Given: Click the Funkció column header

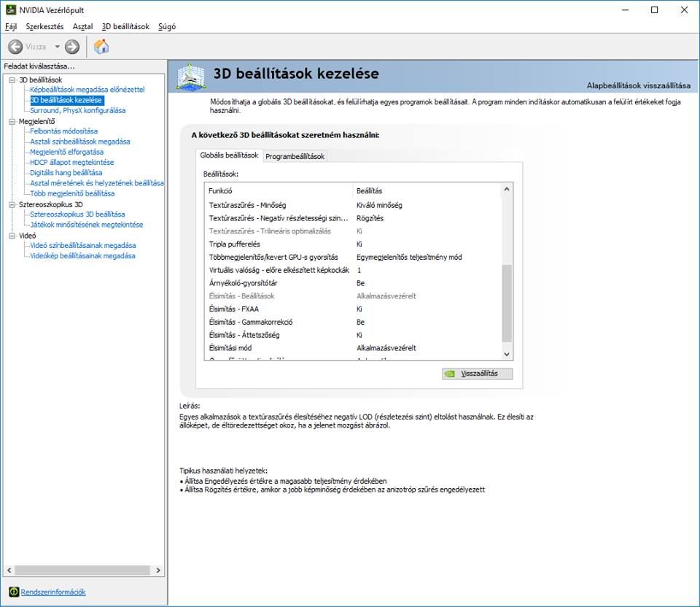Looking at the screenshot, I should tap(279, 190).
